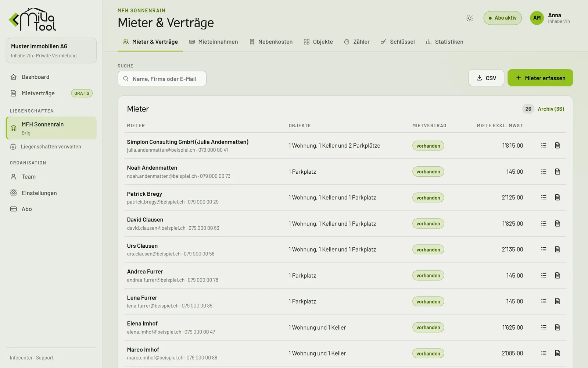Open list details icon for Urs Clausen
588x368 pixels.
click(x=544, y=249)
